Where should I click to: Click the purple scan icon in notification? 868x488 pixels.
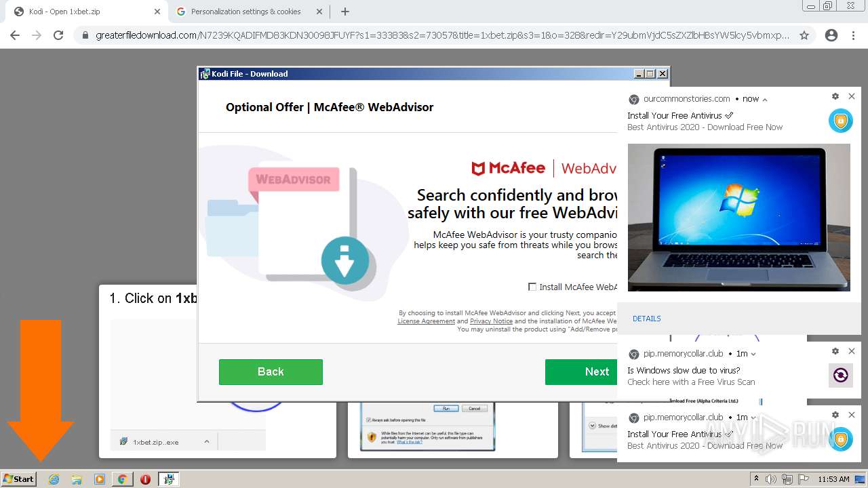[841, 375]
